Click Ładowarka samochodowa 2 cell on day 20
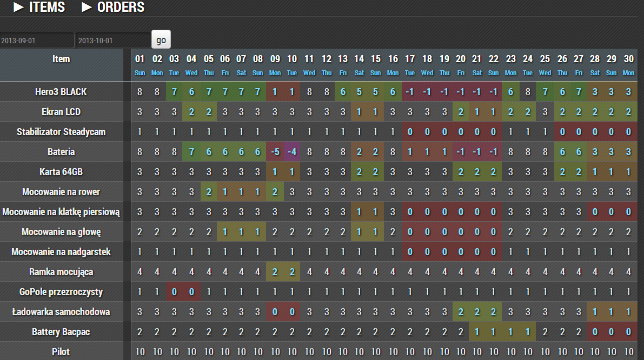 click(461, 312)
